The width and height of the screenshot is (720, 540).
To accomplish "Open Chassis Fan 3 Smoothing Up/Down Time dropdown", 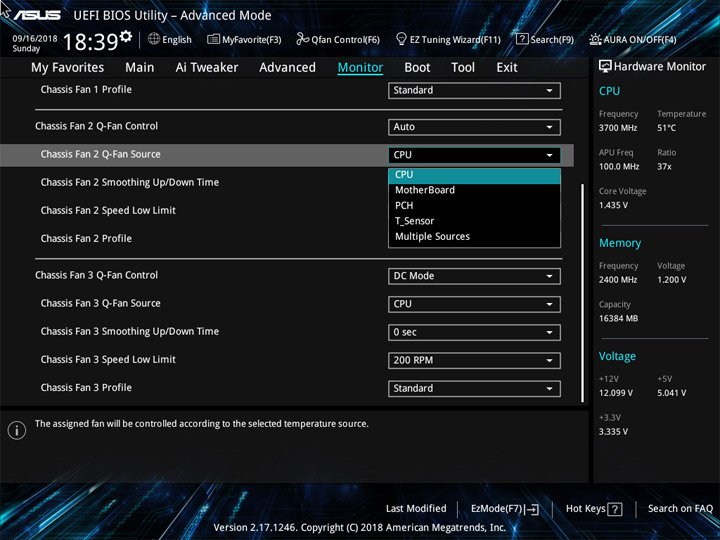I will [x=474, y=332].
